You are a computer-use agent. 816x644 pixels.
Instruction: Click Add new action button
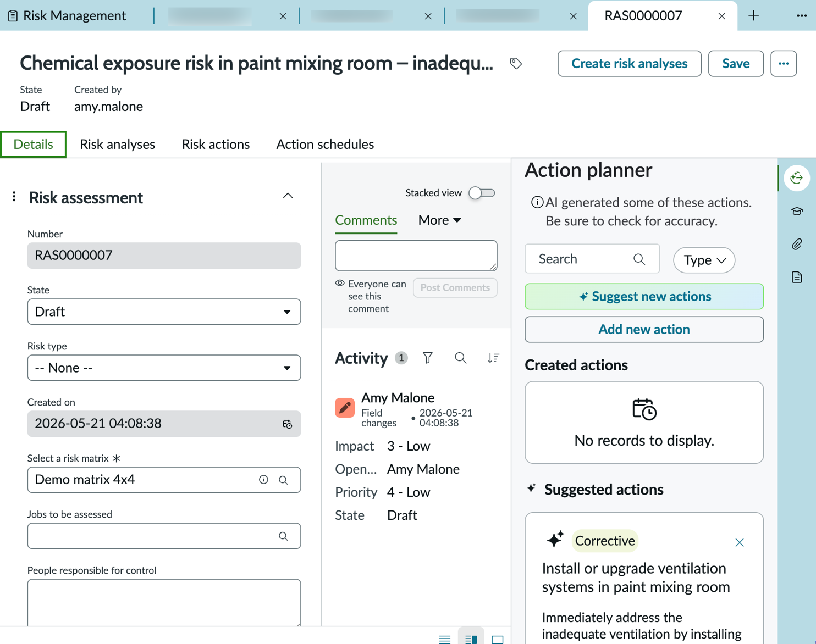point(644,330)
